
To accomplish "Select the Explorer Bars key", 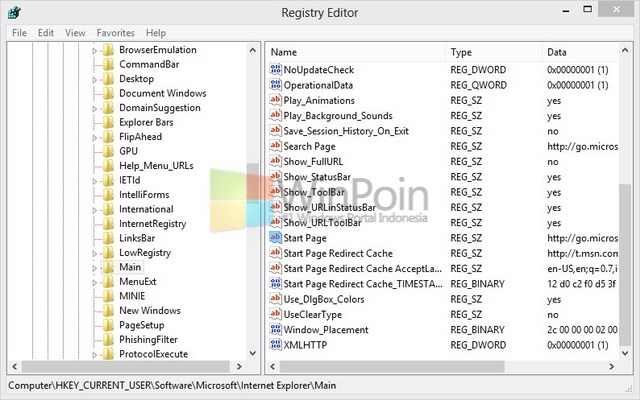I will 146,122.
